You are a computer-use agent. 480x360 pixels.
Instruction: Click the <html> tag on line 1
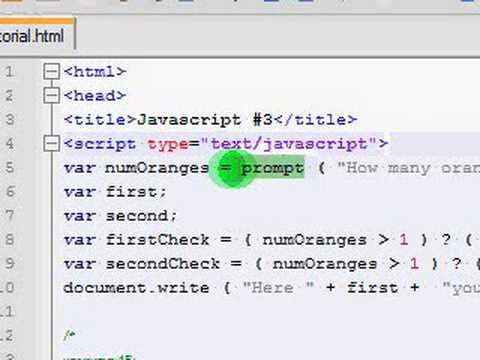pyautogui.click(x=95, y=72)
